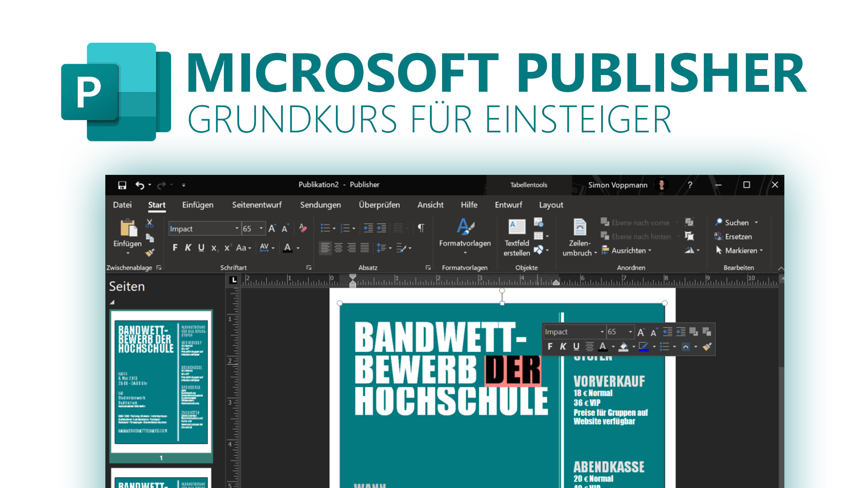Open the Seitenentwurf ribbon tab
The height and width of the screenshot is (488, 868).
[257, 205]
